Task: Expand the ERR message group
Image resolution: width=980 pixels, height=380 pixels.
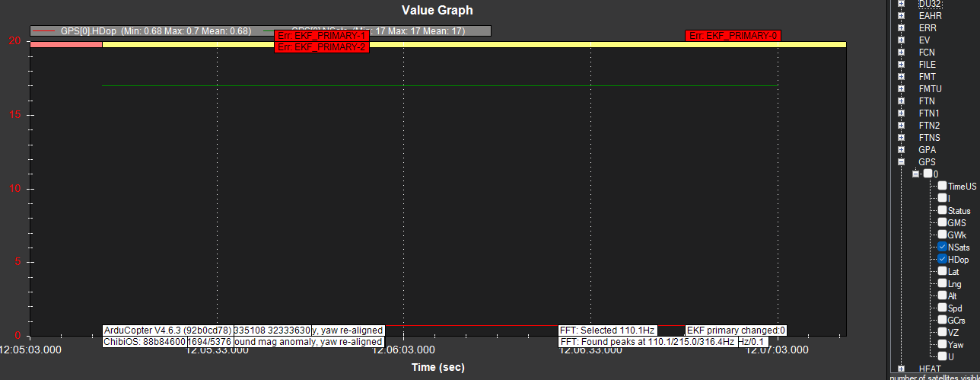Action: [902, 27]
